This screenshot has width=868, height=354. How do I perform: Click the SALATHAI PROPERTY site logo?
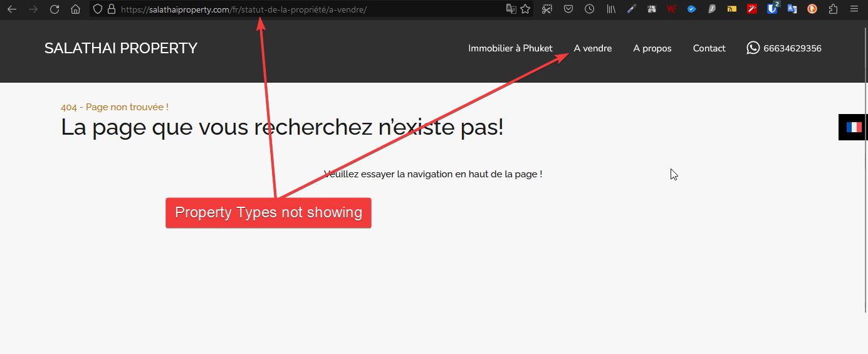point(121,48)
